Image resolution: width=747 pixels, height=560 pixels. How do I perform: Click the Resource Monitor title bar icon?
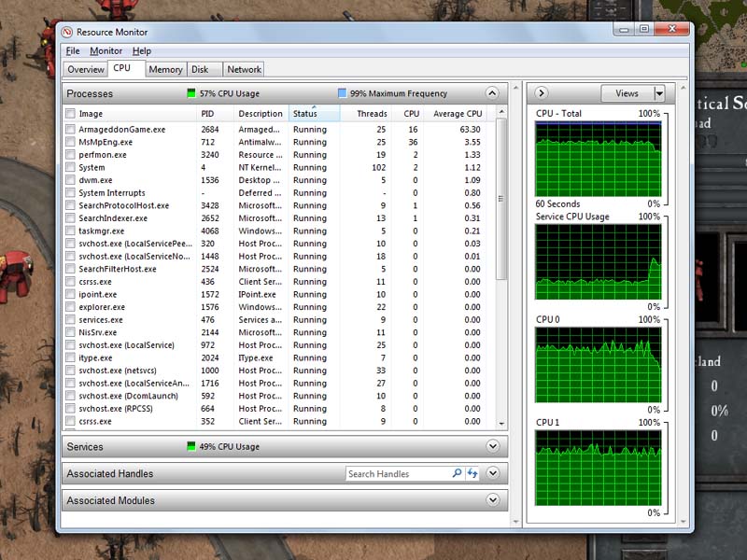(x=67, y=32)
